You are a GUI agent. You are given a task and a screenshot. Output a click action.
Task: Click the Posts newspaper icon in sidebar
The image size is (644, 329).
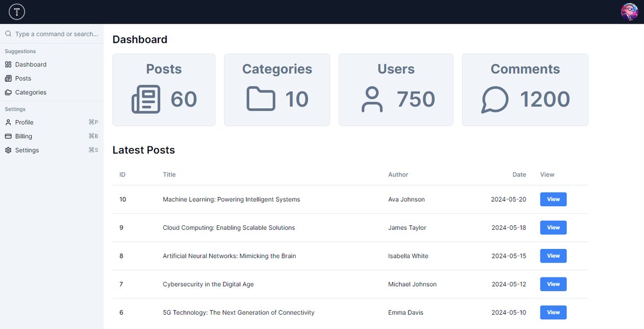click(x=8, y=78)
